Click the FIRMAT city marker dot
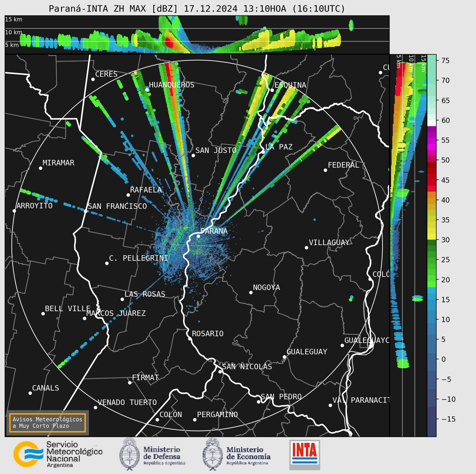Screen dimensions: 476x474 [130, 383]
